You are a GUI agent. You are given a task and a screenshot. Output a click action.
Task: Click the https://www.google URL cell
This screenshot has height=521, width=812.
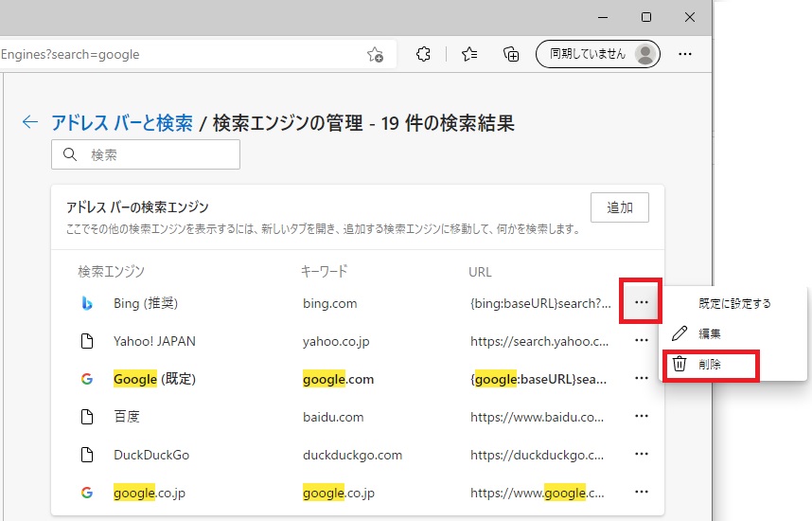pyautogui.click(x=537, y=493)
